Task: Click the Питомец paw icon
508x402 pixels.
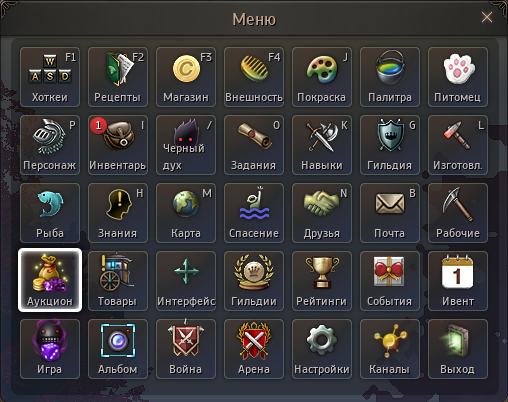Action: pyautogui.click(x=458, y=77)
